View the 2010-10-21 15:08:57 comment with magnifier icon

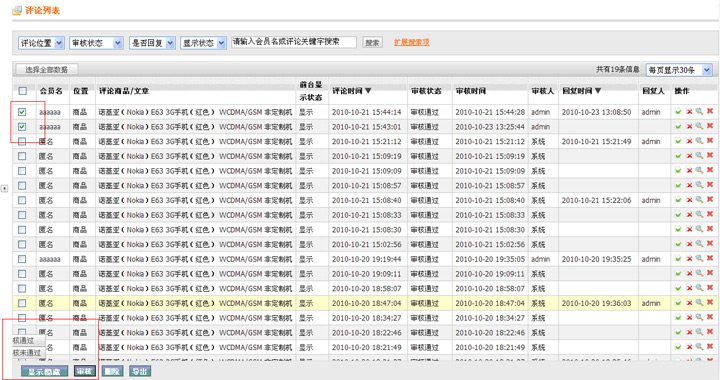pos(699,184)
